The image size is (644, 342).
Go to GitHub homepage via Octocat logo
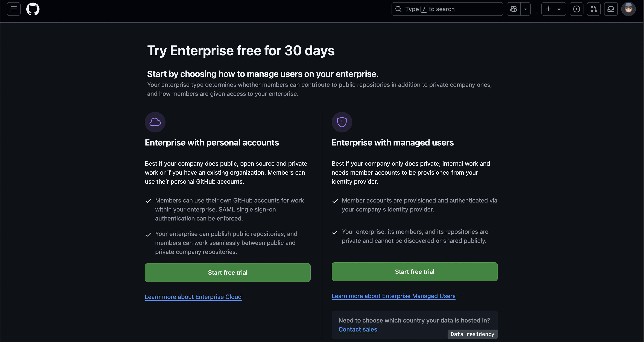click(x=33, y=9)
